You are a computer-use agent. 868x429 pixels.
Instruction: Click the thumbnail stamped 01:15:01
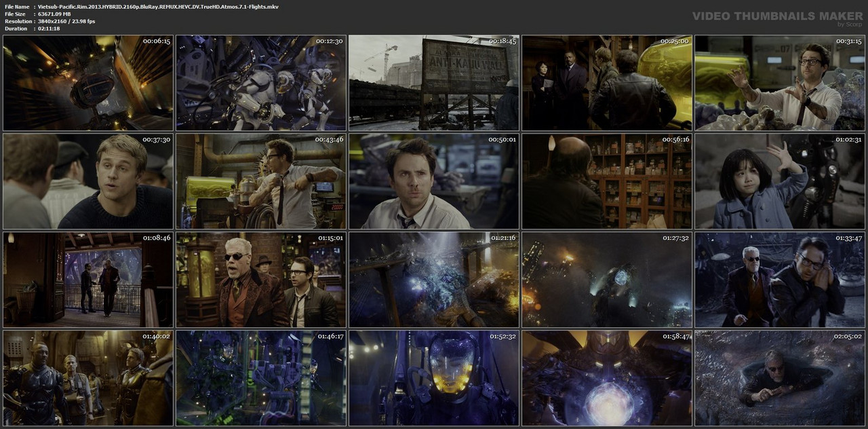tap(261, 280)
